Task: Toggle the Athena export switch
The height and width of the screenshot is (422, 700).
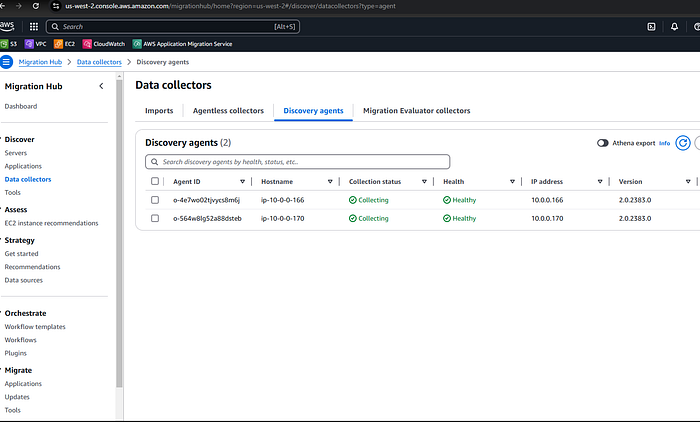Action: [603, 143]
